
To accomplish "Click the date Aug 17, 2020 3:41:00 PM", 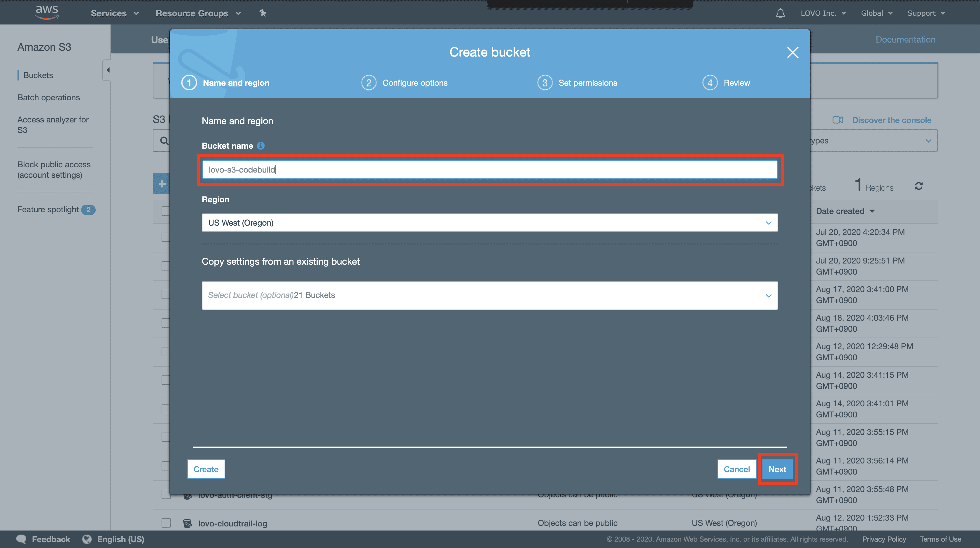I will pos(862,295).
